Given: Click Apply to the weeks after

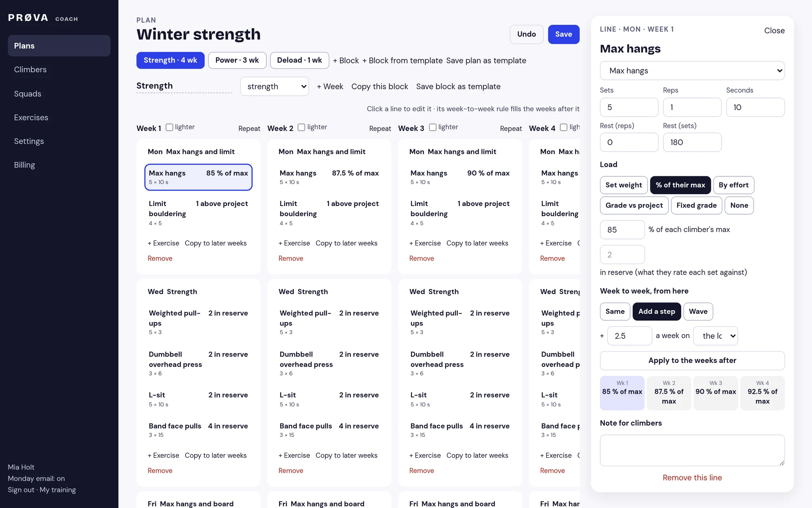Looking at the screenshot, I should coord(692,360).
